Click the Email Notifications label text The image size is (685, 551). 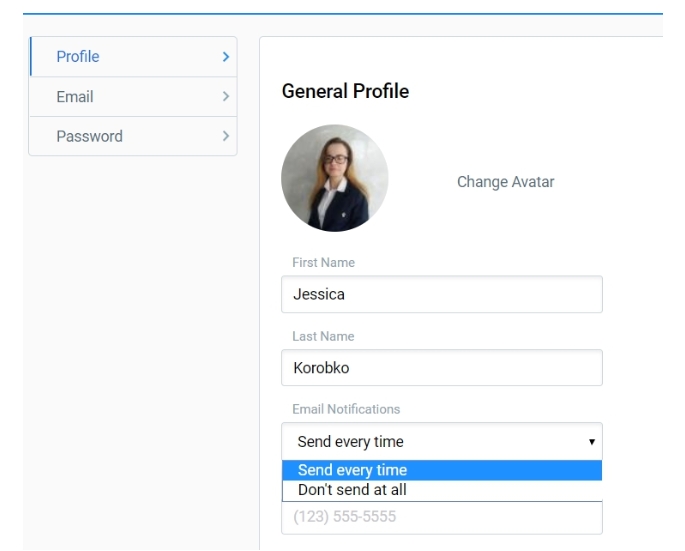pos(346,410)
